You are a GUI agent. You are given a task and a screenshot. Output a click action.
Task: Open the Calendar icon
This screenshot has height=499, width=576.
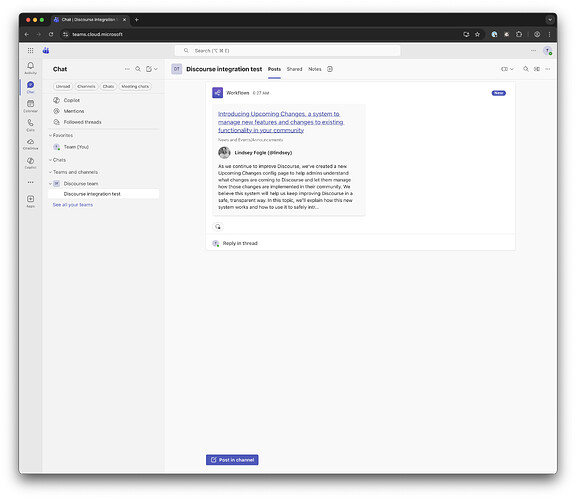coord(30,106)
